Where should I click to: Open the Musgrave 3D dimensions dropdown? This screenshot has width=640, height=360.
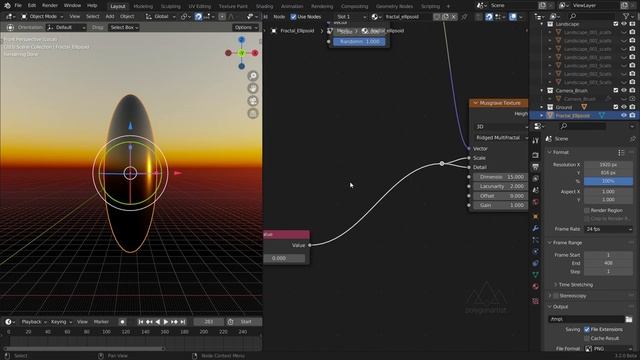[501, 127]
